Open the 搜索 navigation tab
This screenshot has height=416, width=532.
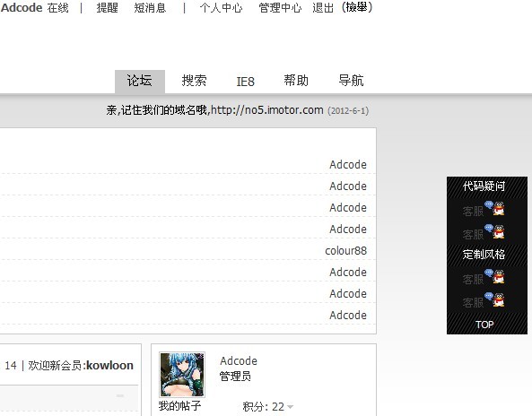coord(194,81)
